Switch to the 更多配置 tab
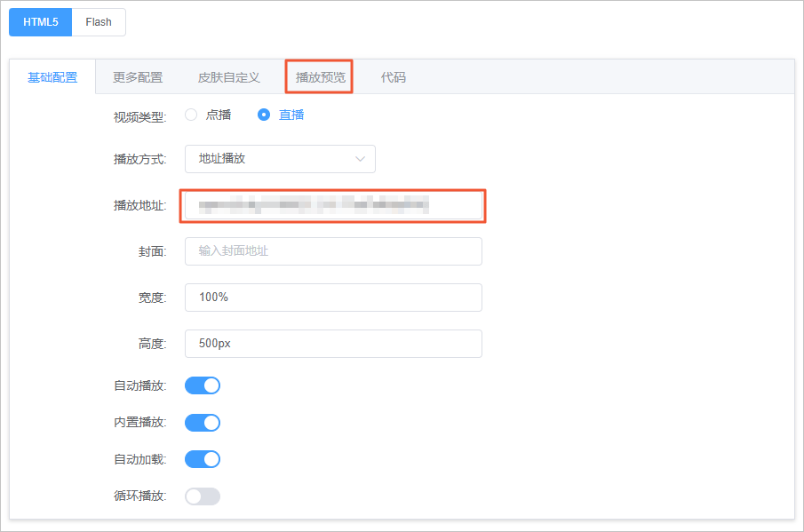 click(138, 77)
